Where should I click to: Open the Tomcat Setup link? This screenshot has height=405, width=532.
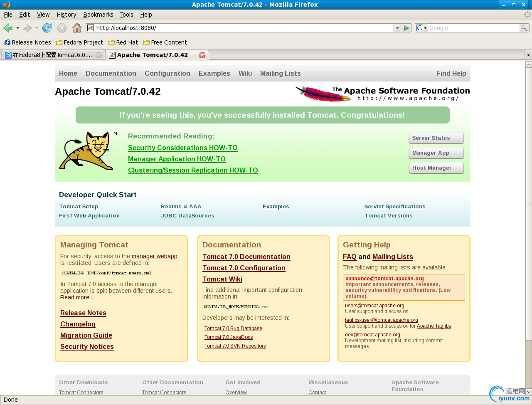pos(79,207)
